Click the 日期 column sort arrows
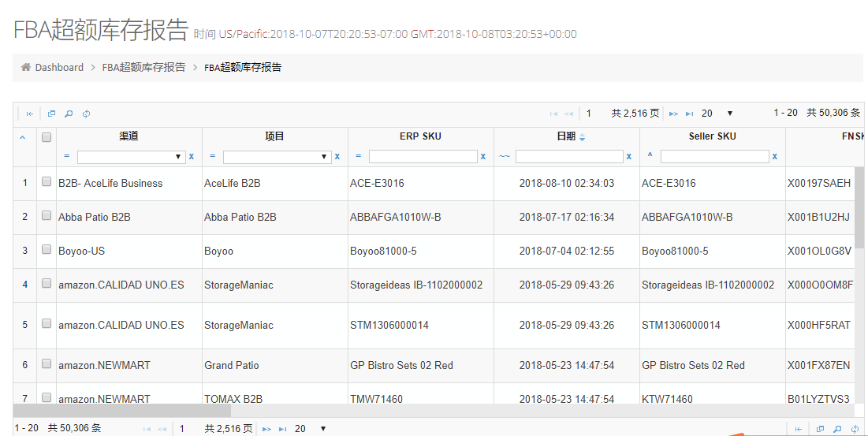This screenshot has width=868, height=436. pos(583,137)
